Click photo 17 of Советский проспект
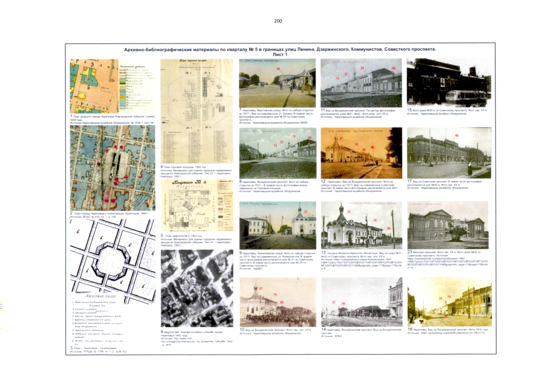 (449, 153)
